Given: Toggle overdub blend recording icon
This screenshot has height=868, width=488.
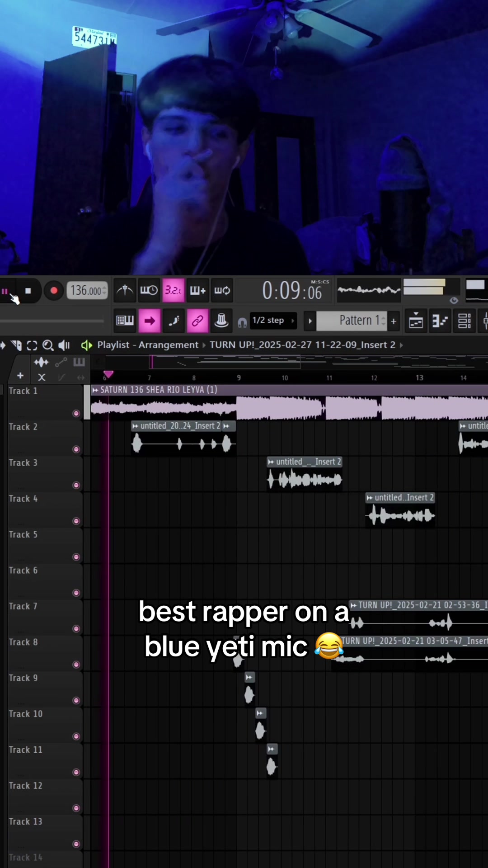Looking at the screenshot, I should pos(197,290).
